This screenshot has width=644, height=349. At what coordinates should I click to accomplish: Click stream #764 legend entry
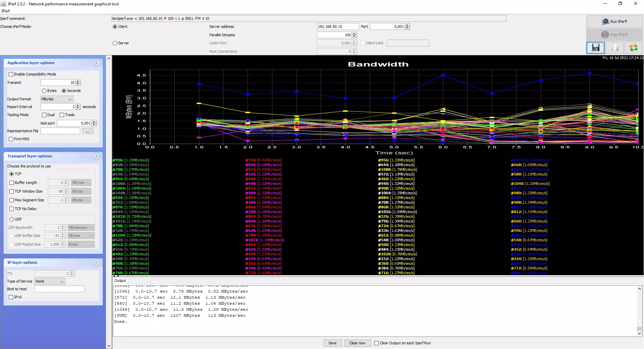(x=264, y=160)
